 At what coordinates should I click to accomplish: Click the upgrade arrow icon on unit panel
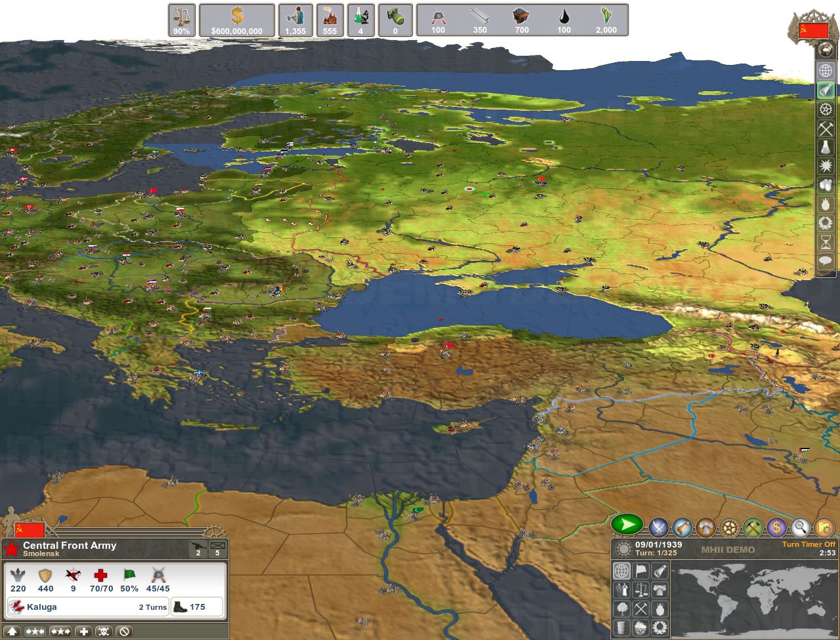coord(12,631)
